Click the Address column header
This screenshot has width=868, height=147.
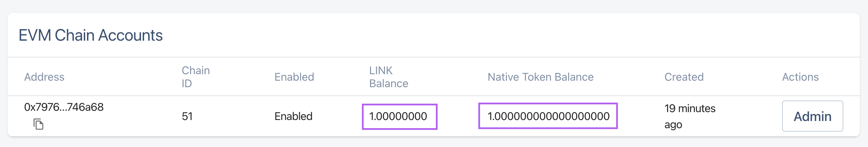click(44, 77)
